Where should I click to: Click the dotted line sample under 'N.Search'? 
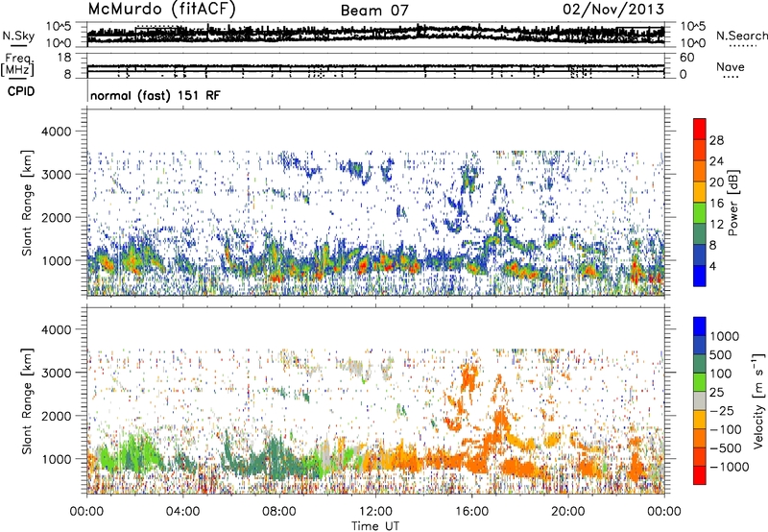(x=743, y=45)
